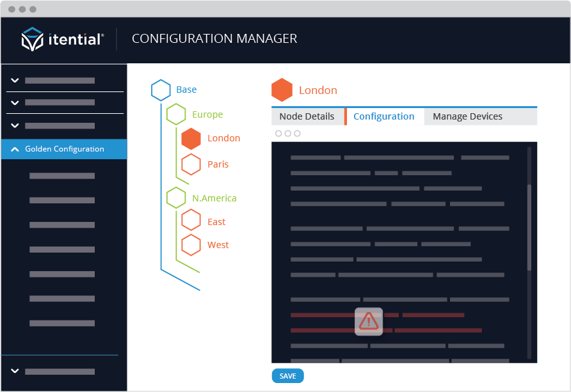Viewport: 571px width, 392px height.
Task: Click the warning triangle in the configuration panel
Action: tap(368, 322)
